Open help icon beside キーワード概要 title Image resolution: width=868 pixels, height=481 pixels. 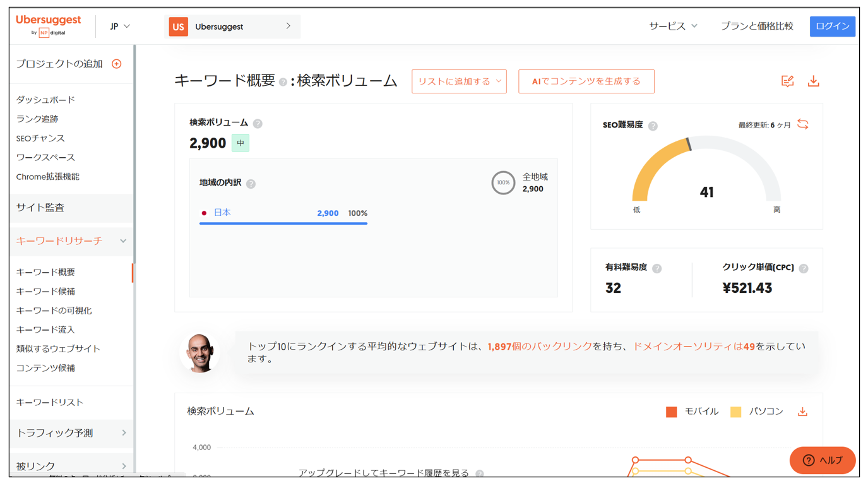click(283, 82)
